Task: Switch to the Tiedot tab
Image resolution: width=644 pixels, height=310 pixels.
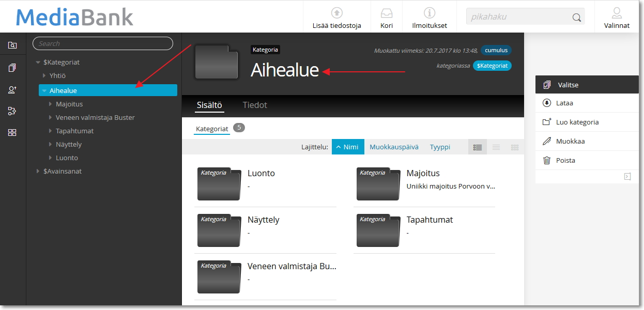Action: 255,105
